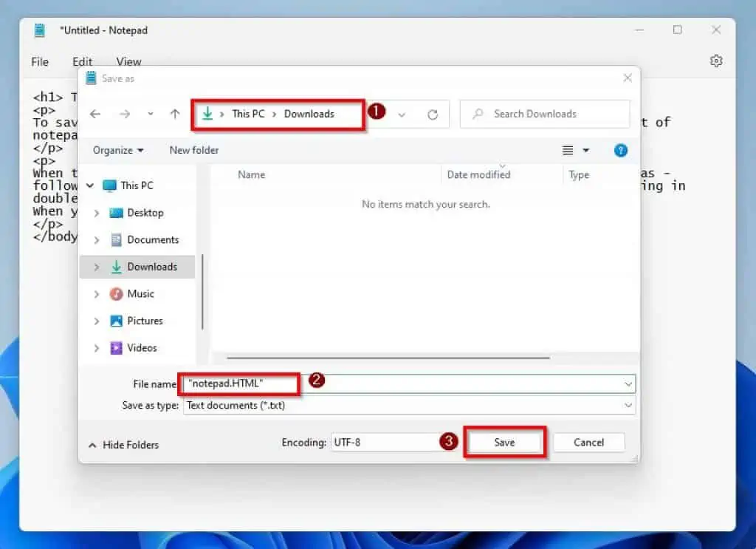Screen dimensions: 756x549
Task: Click the Save button
Action: tap(504, 443)
